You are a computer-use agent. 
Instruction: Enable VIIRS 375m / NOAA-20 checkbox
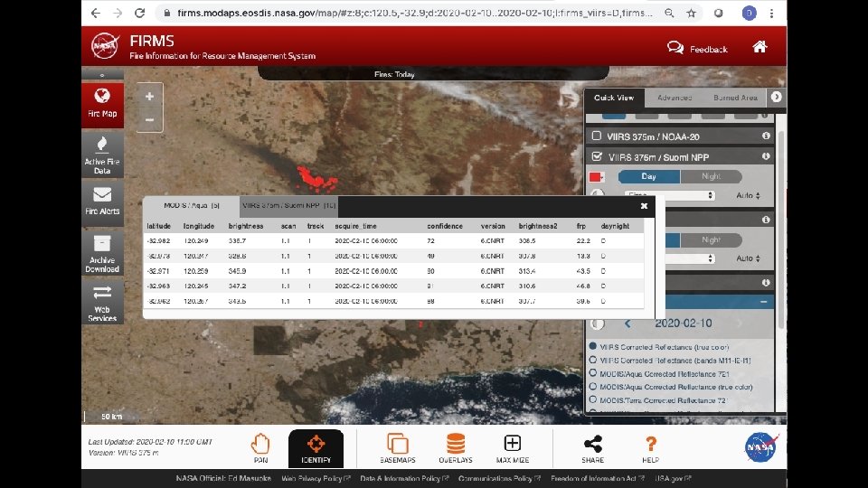pos(596,136)
